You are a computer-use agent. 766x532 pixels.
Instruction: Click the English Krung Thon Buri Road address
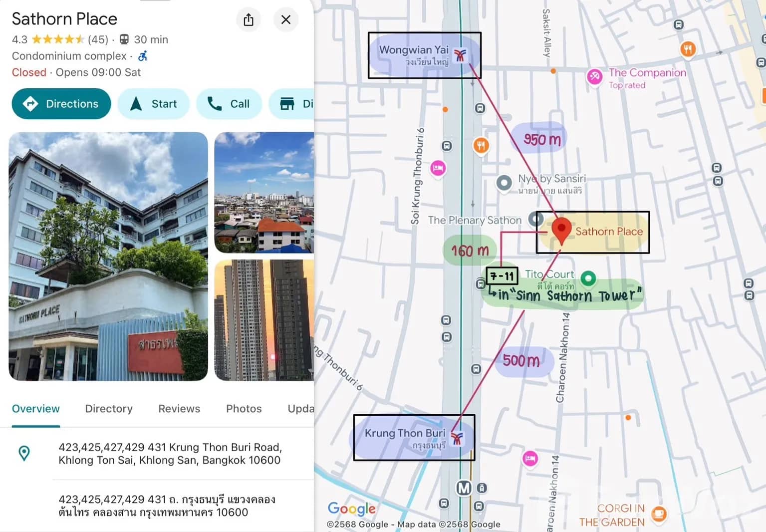170,454
